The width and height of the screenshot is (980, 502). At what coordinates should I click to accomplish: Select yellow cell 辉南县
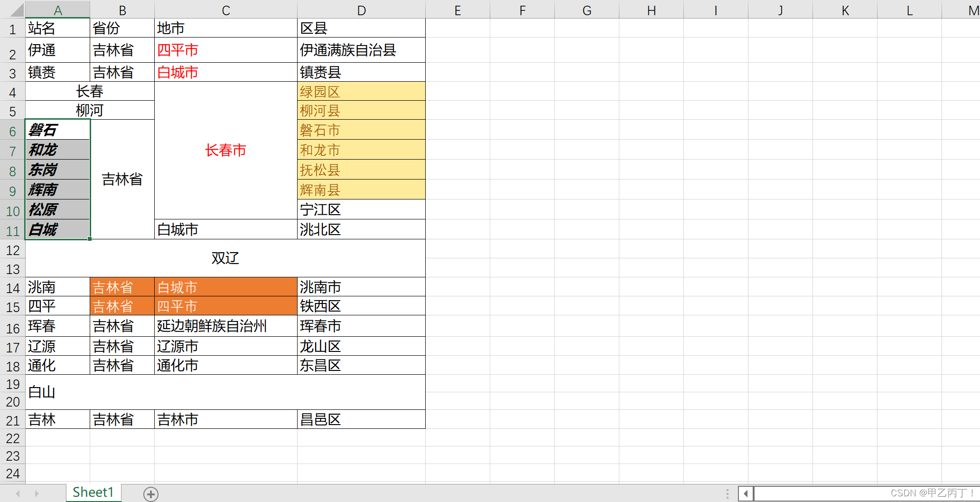pos(362,189)
